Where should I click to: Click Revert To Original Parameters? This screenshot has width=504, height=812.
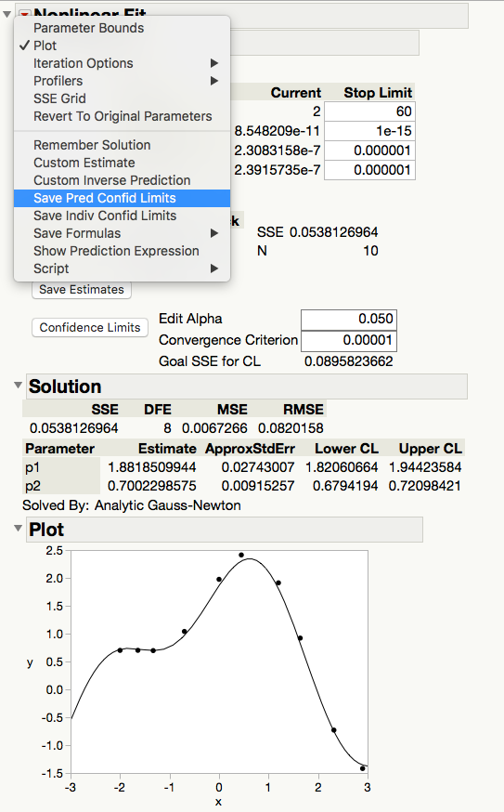pos(122,116)
